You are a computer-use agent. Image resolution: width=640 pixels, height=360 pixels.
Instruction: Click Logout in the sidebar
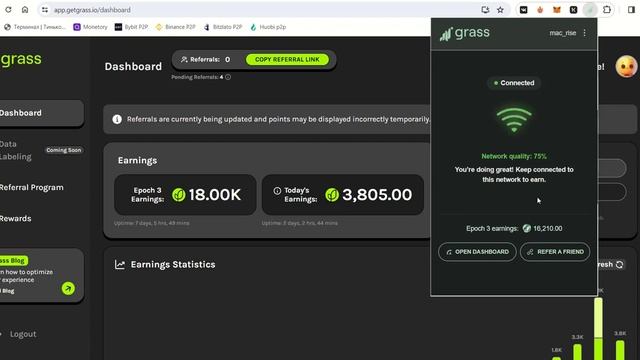pyautogui.click(x=23, y=334)
